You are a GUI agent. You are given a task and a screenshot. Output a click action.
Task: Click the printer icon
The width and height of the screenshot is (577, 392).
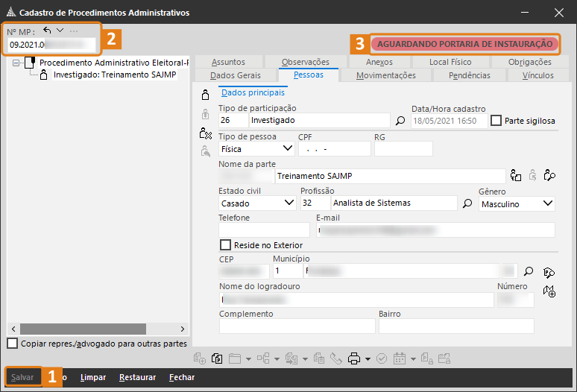(354, 358)
